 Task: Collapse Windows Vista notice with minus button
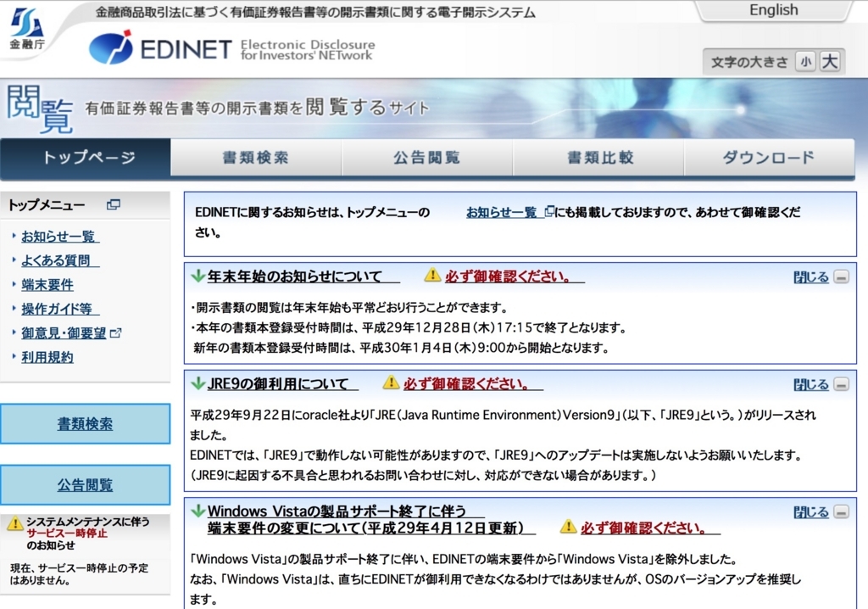(x=842, y=512)
